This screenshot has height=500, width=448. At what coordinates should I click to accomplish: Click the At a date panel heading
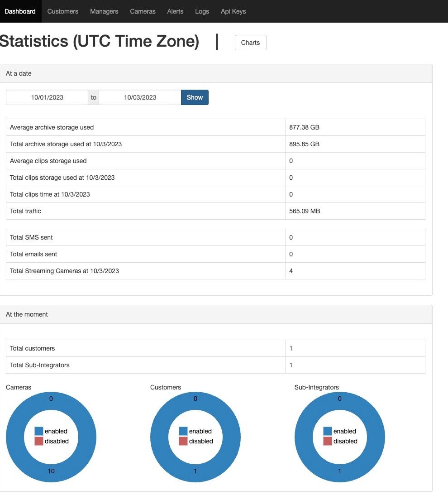(x=19, y=73)
